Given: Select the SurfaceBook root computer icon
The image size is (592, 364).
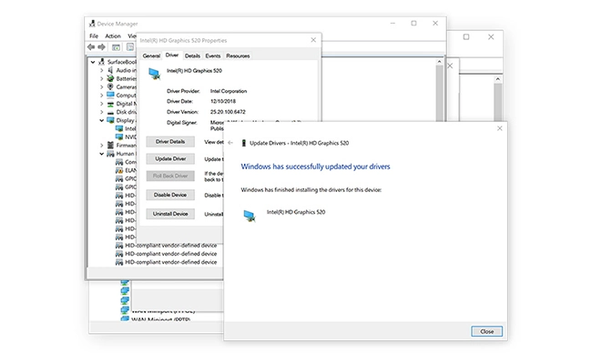Looking at the screenshot, I should [x=101, y=62].
